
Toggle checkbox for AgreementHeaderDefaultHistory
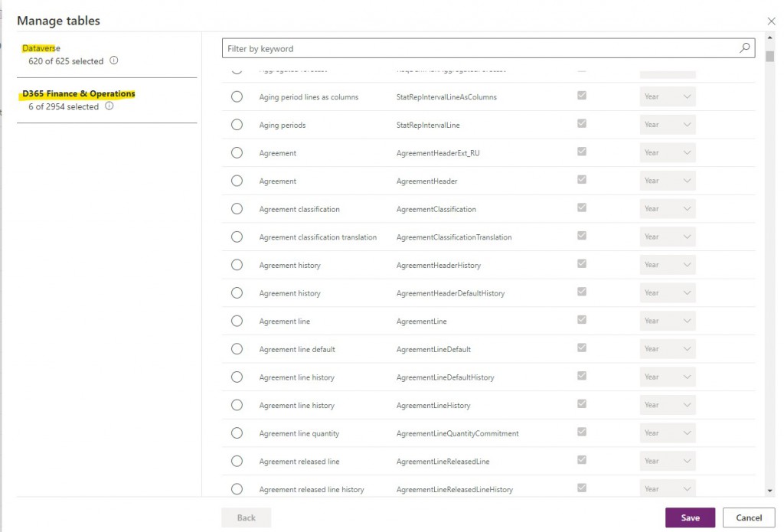click(582, 292)
